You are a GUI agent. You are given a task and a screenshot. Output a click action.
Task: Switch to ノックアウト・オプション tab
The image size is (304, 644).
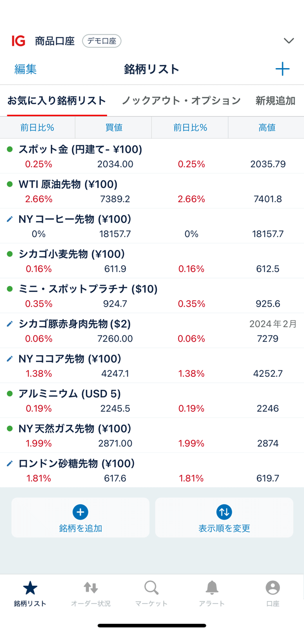click(181, 101)
